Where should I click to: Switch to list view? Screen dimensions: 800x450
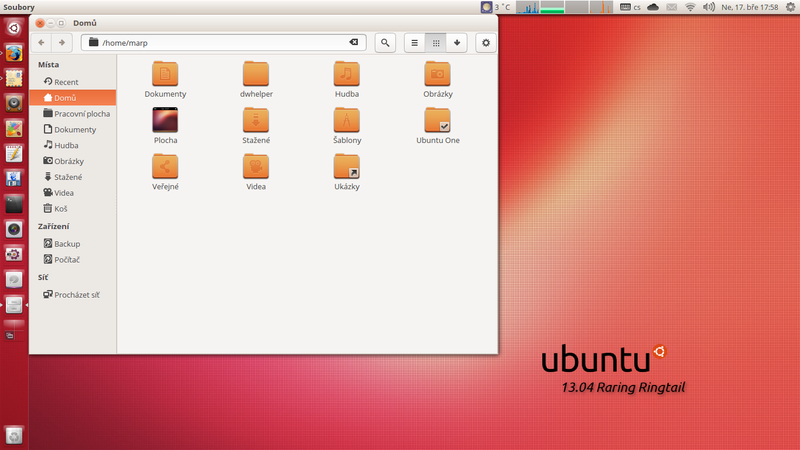pyautogui.click(x=415, y=43)
